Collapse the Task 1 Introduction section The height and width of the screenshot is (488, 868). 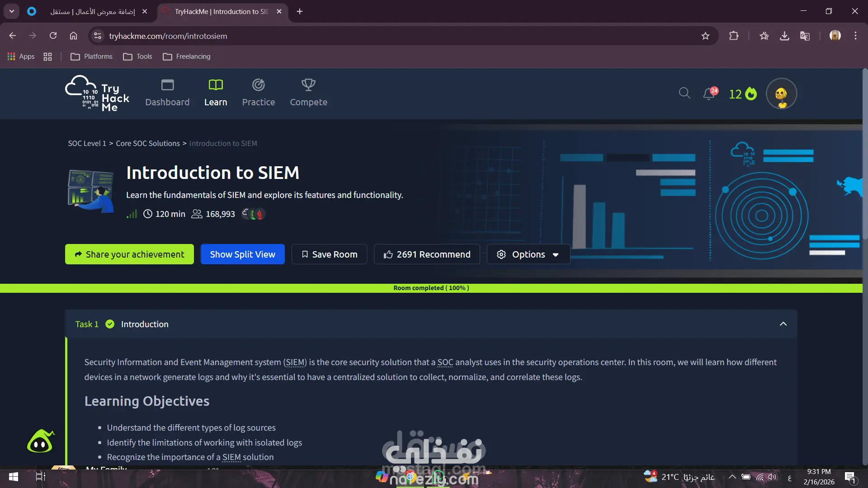783,324
